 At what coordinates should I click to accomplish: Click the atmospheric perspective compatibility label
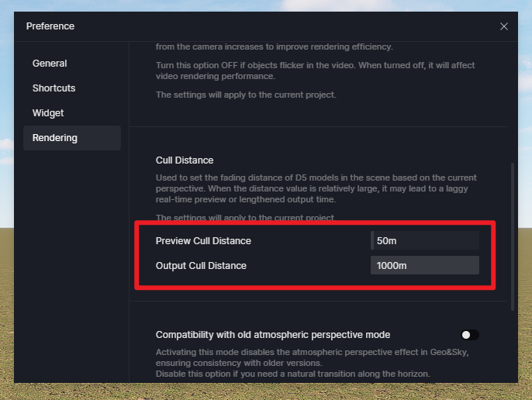[x=273, y=335]
